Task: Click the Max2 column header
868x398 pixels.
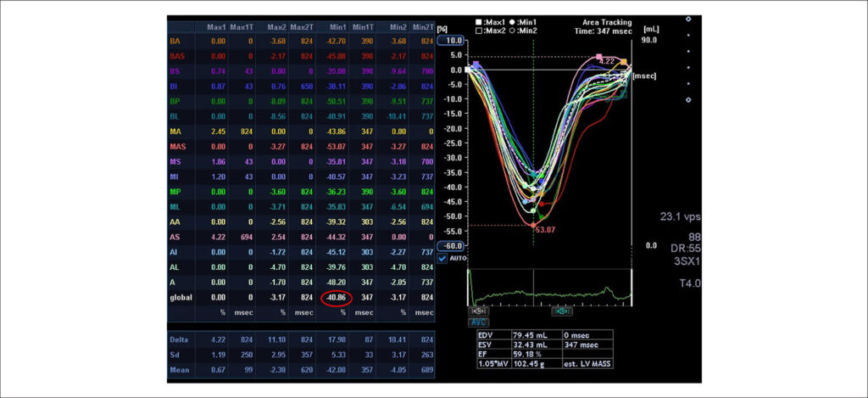Action: point(275,27)
